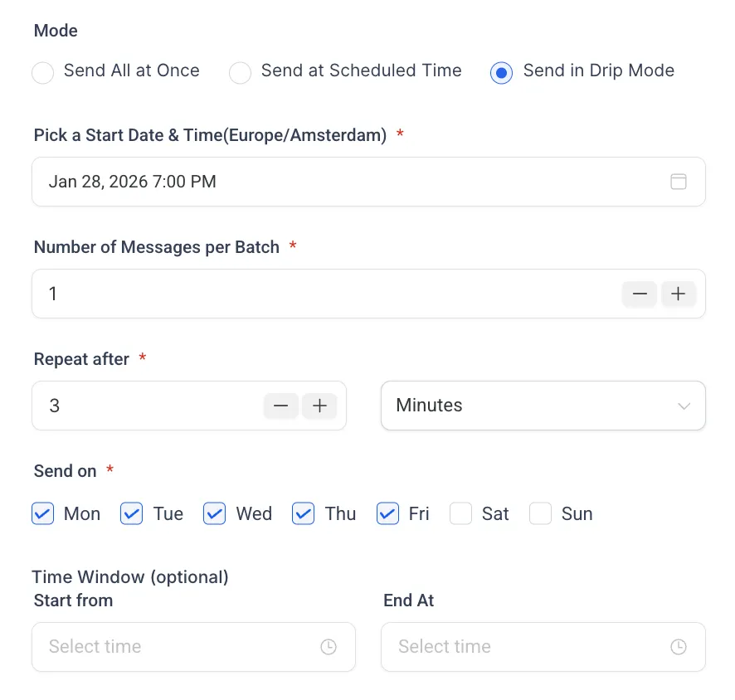Click the clock icon in Start from field
This screenshot has height=700, width=735.
point(329,647)
